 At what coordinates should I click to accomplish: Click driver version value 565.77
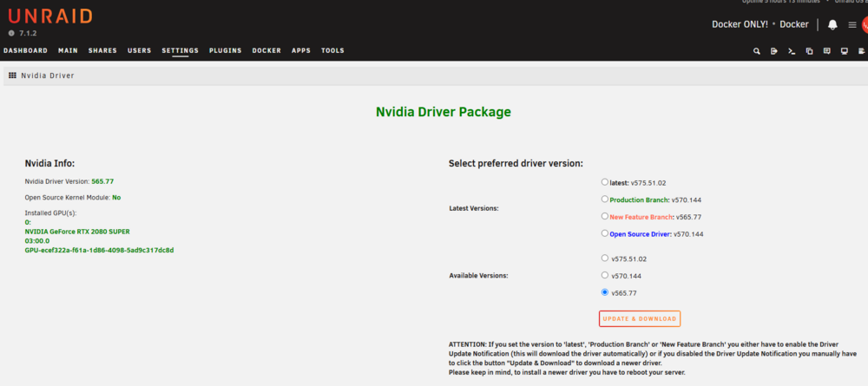point(103,181)
